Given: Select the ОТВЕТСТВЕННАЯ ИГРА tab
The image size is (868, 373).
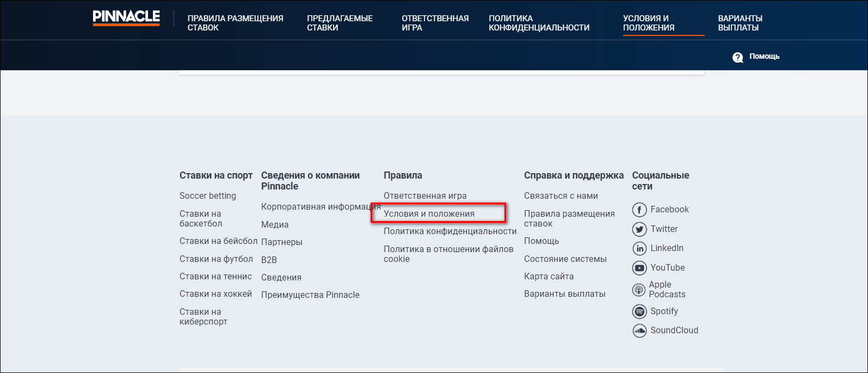Looking at the screenshot, I should click(435, 23).
